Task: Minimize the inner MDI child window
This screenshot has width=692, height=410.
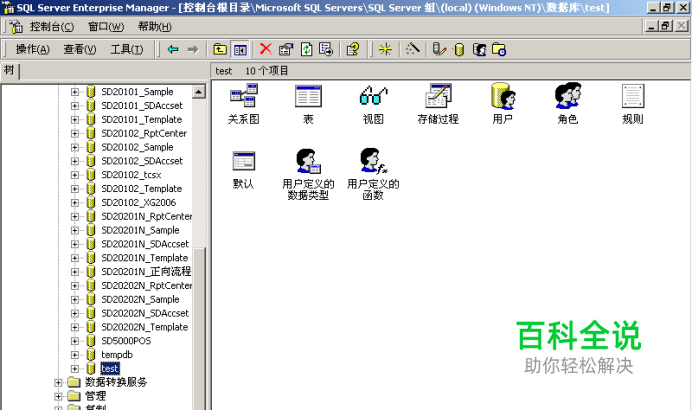Action: (651, 26)
